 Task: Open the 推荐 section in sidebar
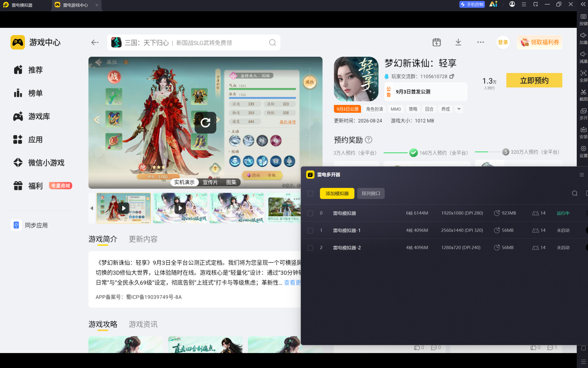tap(28, 70)
